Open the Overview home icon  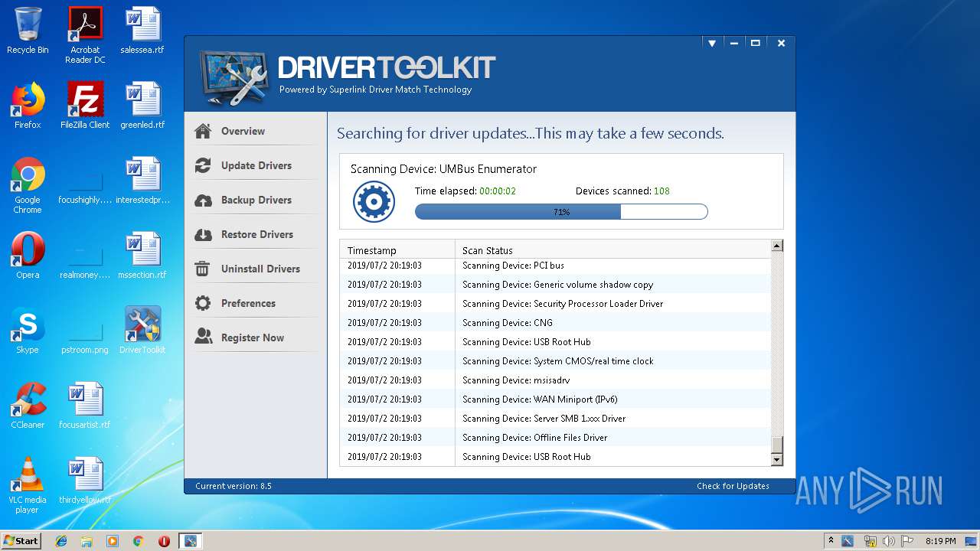coord(203,131)
